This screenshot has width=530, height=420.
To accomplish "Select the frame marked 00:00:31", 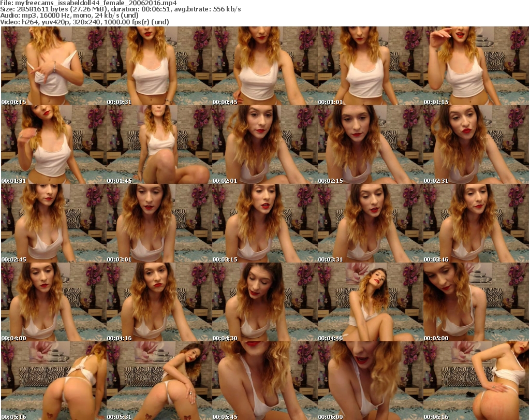I will [159, 66].
